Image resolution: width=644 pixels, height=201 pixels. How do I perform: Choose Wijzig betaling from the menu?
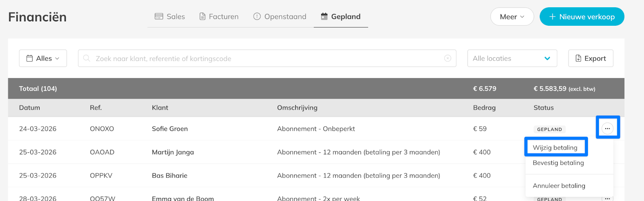click(x=555, y=147)
